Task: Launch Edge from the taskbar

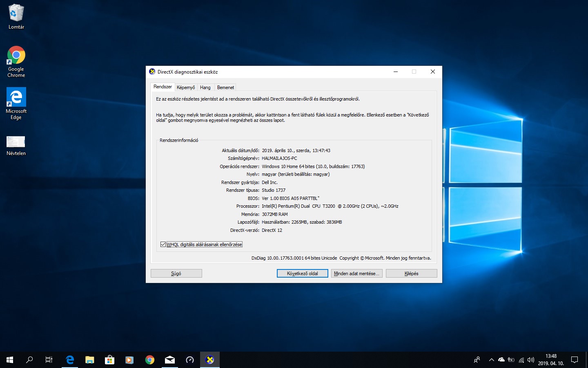Action: point(70,360)
